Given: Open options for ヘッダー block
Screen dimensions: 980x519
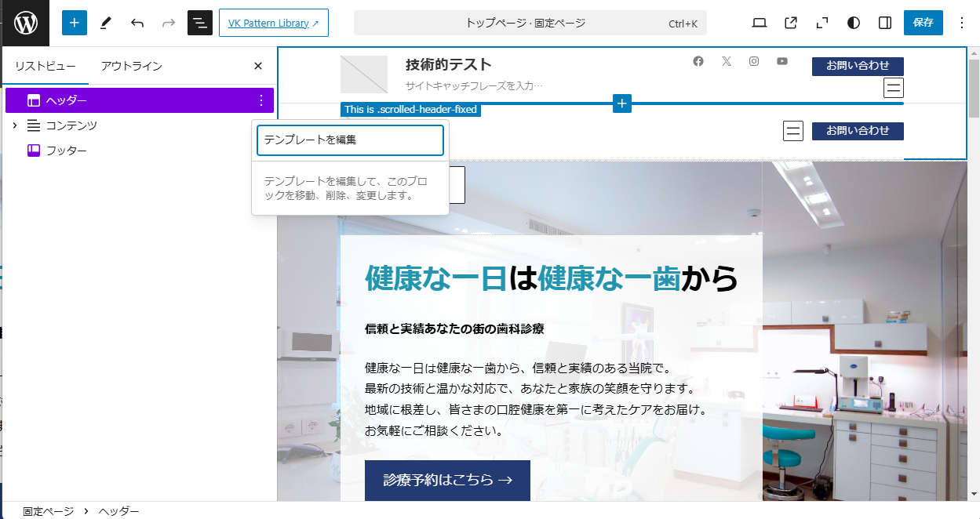Looking at the screenshot, I should click(261, 100).
